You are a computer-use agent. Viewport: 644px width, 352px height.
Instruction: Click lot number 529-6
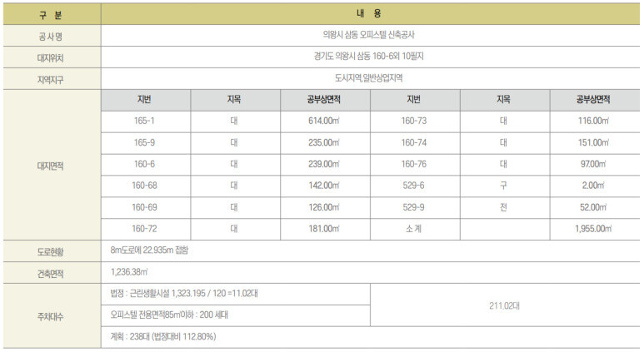[413, 186]
